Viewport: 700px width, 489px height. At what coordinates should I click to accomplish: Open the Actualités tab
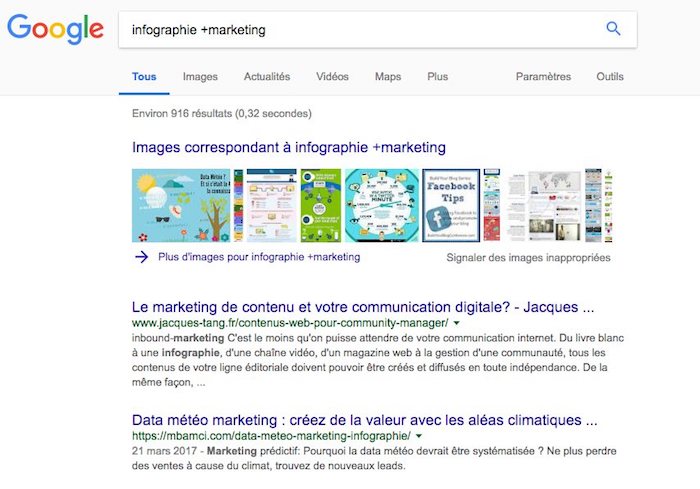tap(267, 76)
